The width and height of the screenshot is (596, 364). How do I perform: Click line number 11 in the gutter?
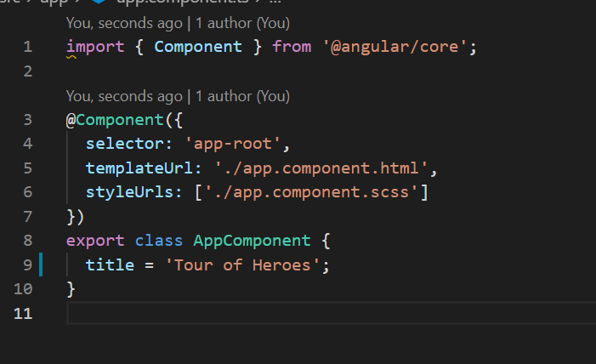[23, 314]
